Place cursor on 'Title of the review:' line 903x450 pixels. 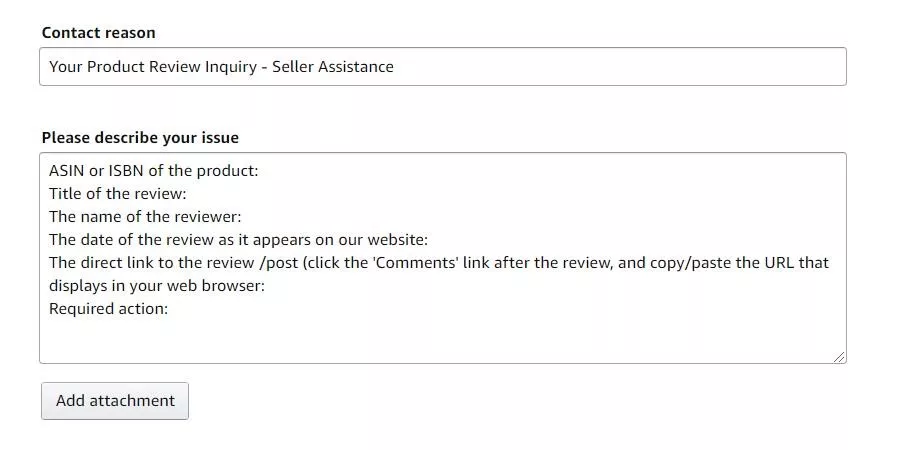pyautogui.click(x=118, y=194)
